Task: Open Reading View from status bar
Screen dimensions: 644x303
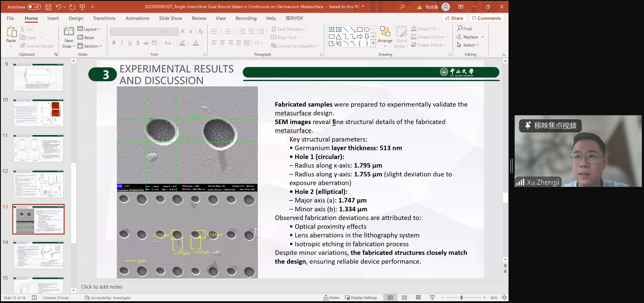Action: pos(418,298)
